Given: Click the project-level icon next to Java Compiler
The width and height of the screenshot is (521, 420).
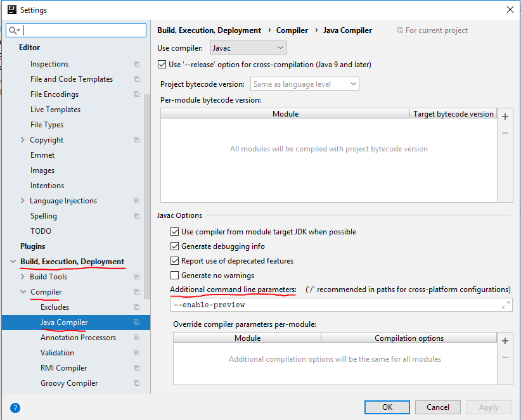Looking at the screenshot, I should (136, 322).
